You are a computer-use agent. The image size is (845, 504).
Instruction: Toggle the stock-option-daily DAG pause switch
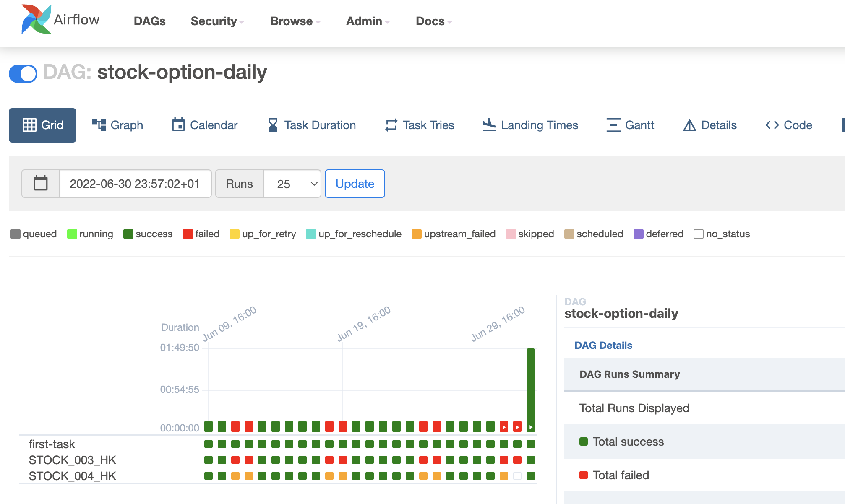point(23,74)
